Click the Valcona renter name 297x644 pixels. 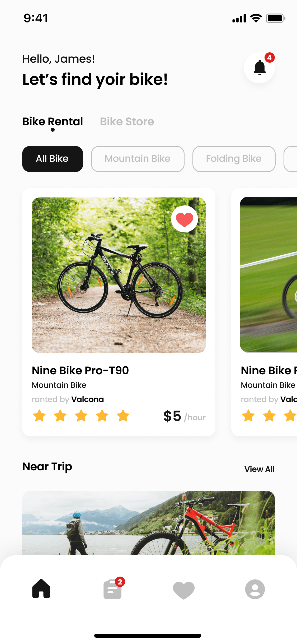click(x=88, y=399)
